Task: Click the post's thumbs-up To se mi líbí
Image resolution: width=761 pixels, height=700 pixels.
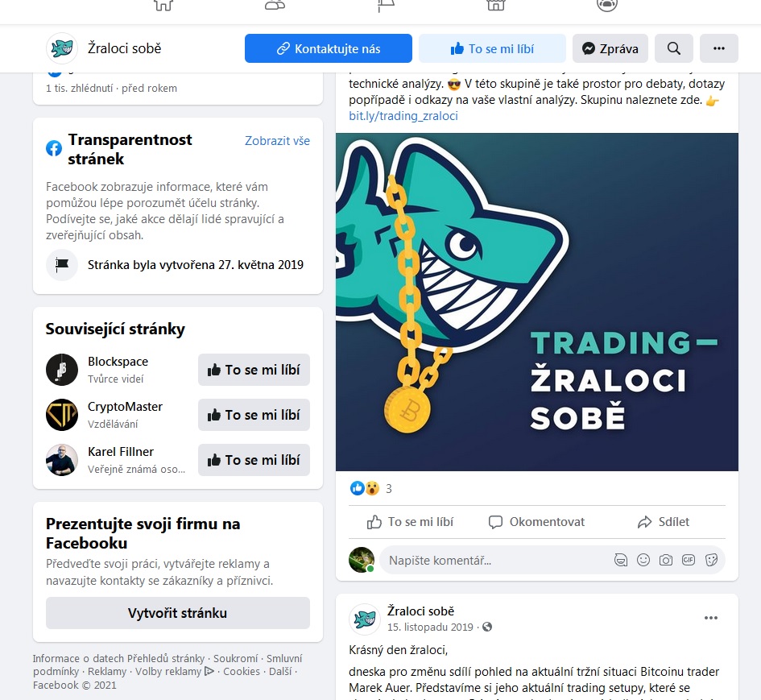Action: click(x=410, y=522)
